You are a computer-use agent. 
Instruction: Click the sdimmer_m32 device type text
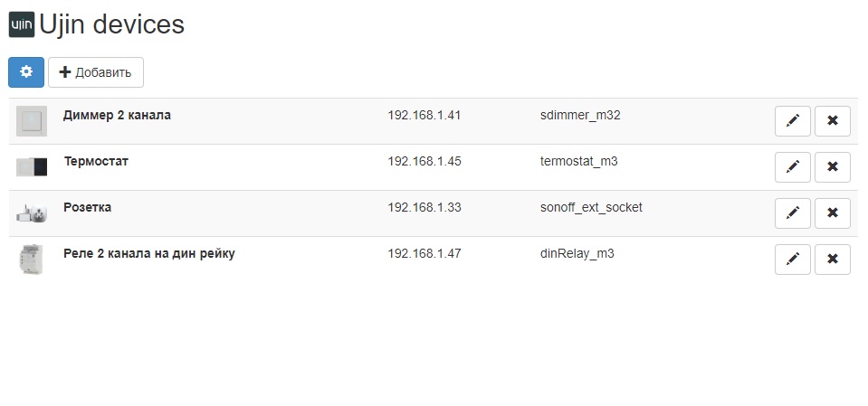tap(580, 116)
